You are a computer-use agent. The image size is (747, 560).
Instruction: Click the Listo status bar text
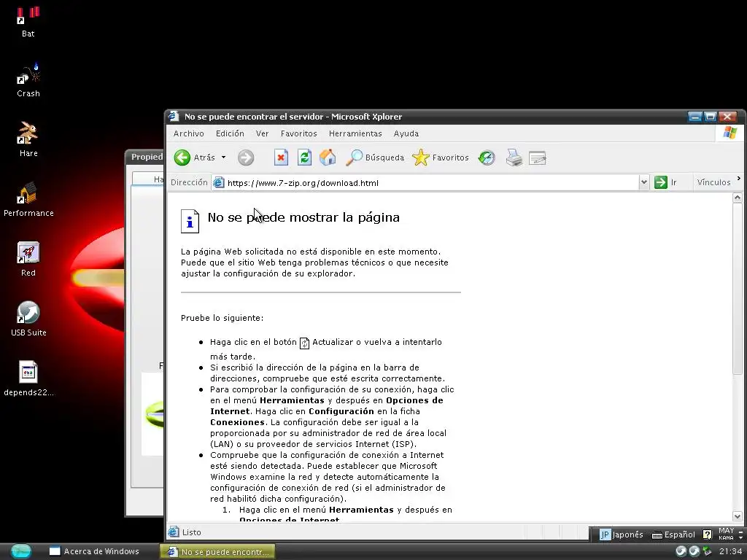[192, 532]
